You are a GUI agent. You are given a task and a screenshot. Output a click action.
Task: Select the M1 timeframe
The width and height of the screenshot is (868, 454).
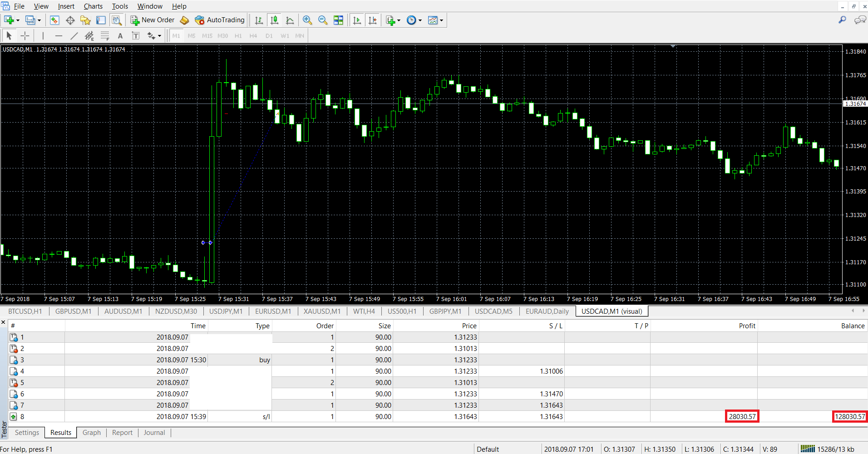176,35
